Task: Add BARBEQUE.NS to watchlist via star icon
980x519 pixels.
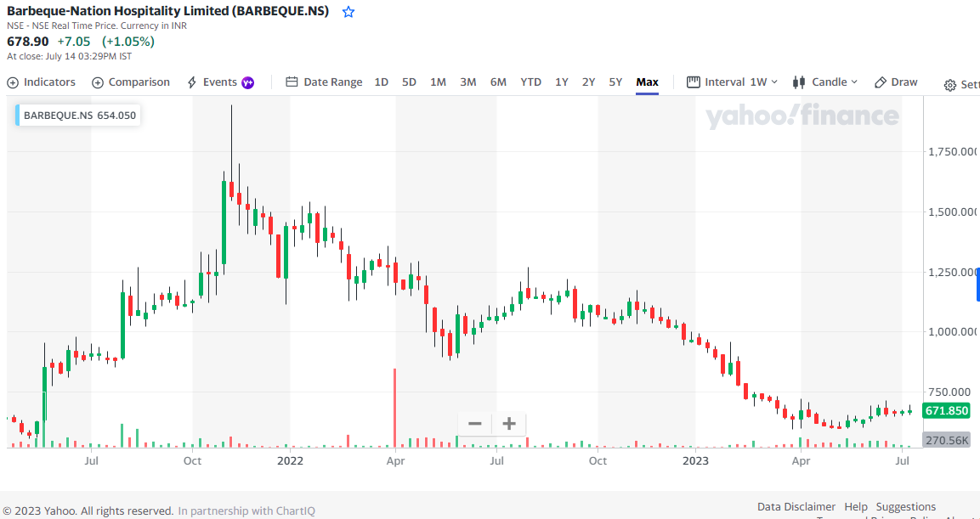Action: [348, 12]
